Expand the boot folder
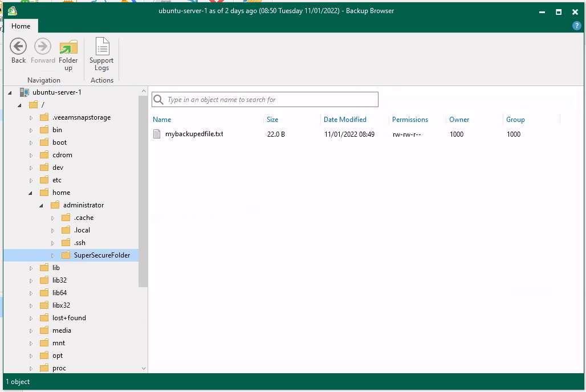 click(31, 143)
